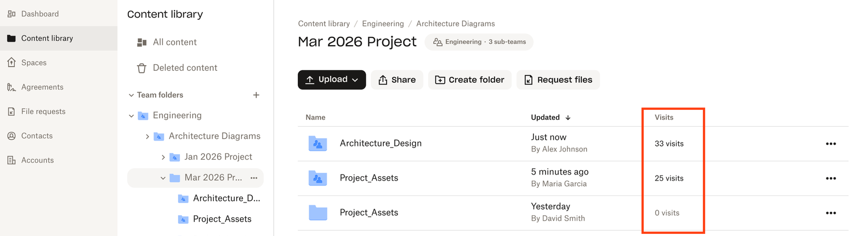Open more options for Architecture_Design row
This screenshot has width=868, height=236.
[x=831, y=144]
